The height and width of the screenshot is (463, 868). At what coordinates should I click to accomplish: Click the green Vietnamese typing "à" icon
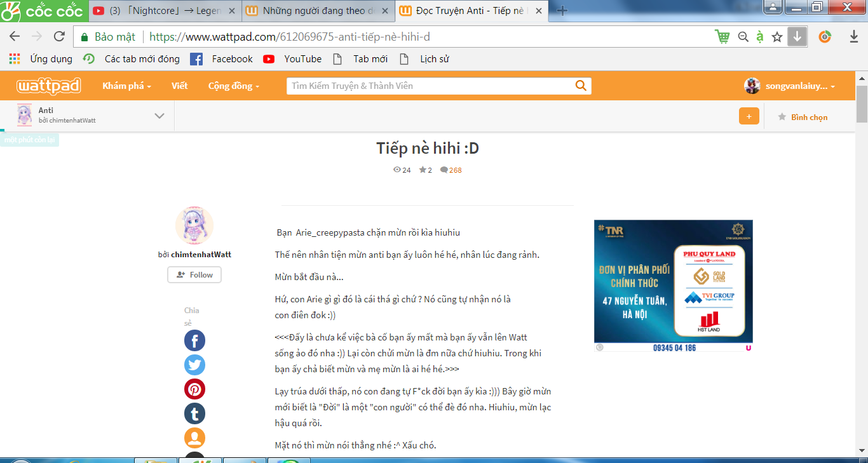(760, 37)
